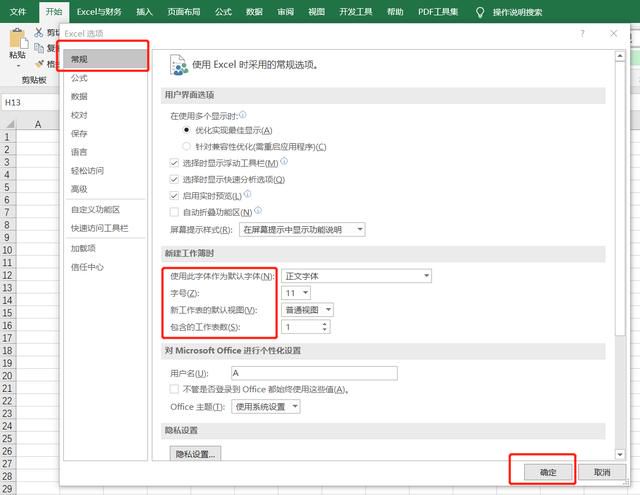This screenshot has height=495, width=640.
Task: Select 公式 in the options sidebar
Action: tap(105, 78)
